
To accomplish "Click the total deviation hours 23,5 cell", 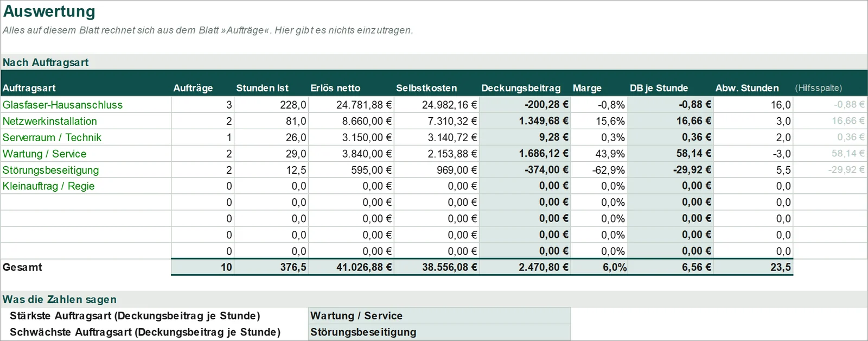I will [754, 267].
